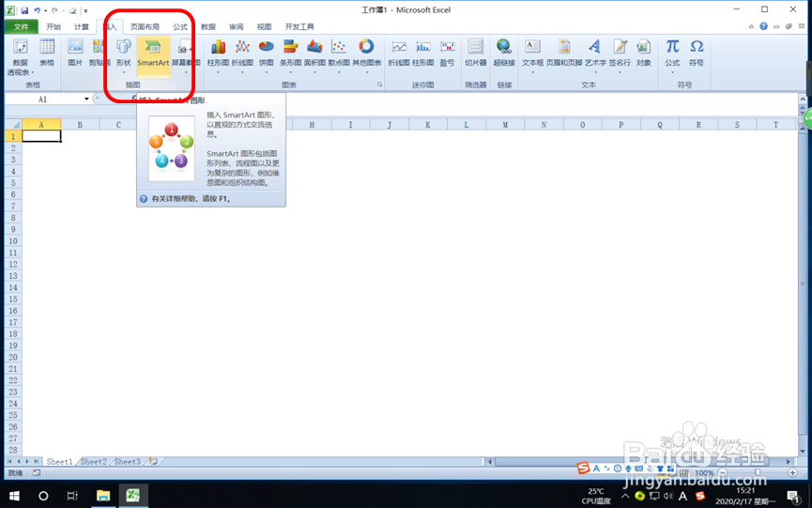Image resolution: width=812 pixels, height=508 pixels.
Task: Insert a hyperlink (超链接)
Action: pos(504,54)
